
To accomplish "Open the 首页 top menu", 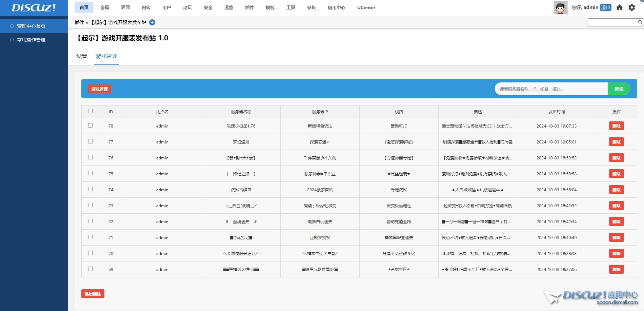I will point(84,7).
